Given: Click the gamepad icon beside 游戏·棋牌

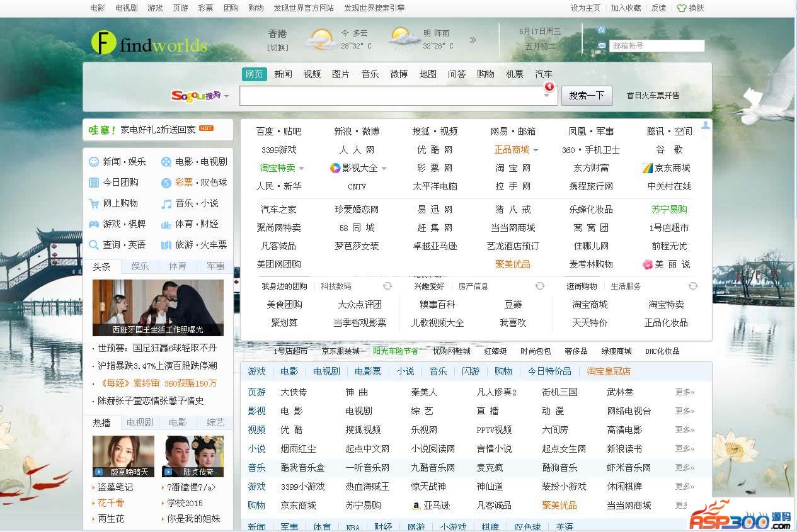Looking at the screenshot, I should coord(94,224).
